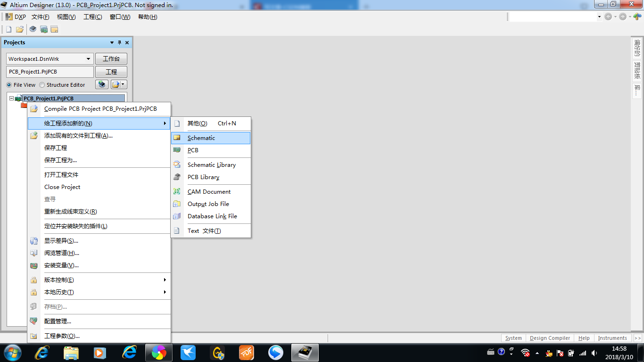
Task: Click the Output Job File icon
Action: (x=177, y=204)
